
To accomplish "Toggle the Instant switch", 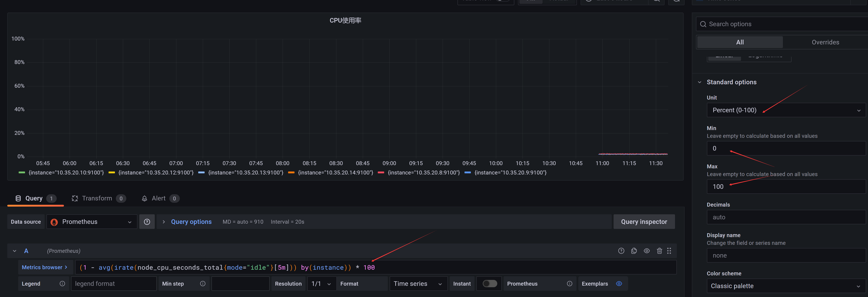I will pos(490,284).
